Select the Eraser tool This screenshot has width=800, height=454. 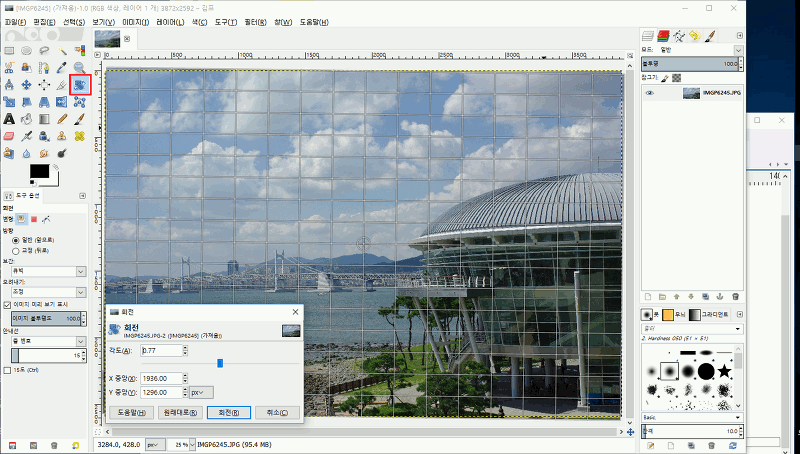tap(9, 136)
